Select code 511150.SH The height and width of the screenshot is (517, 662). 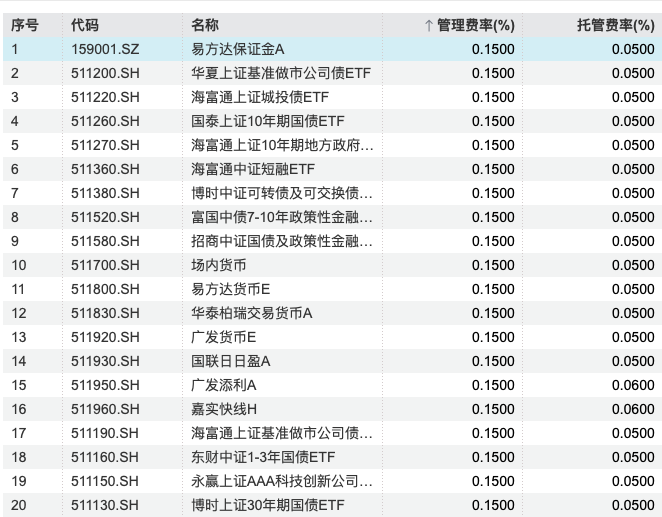(x=105, y=482)
